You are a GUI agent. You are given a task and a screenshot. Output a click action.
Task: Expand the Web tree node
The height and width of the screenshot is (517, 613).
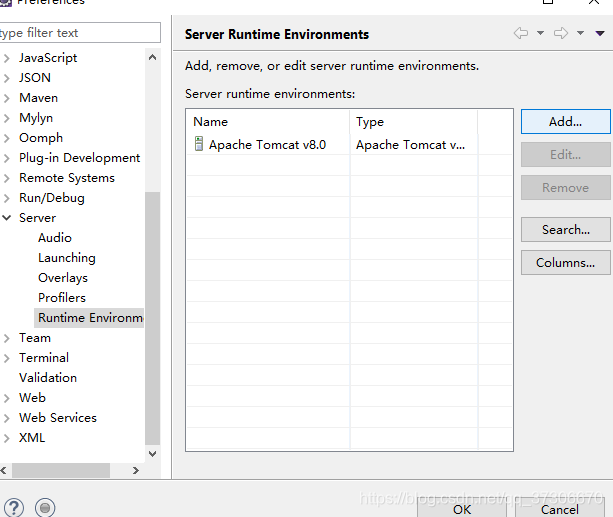6,398
